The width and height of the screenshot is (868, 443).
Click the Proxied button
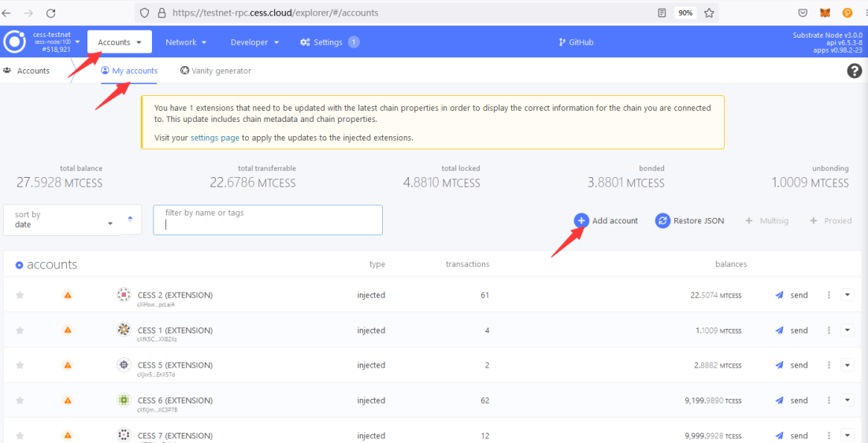831,220
